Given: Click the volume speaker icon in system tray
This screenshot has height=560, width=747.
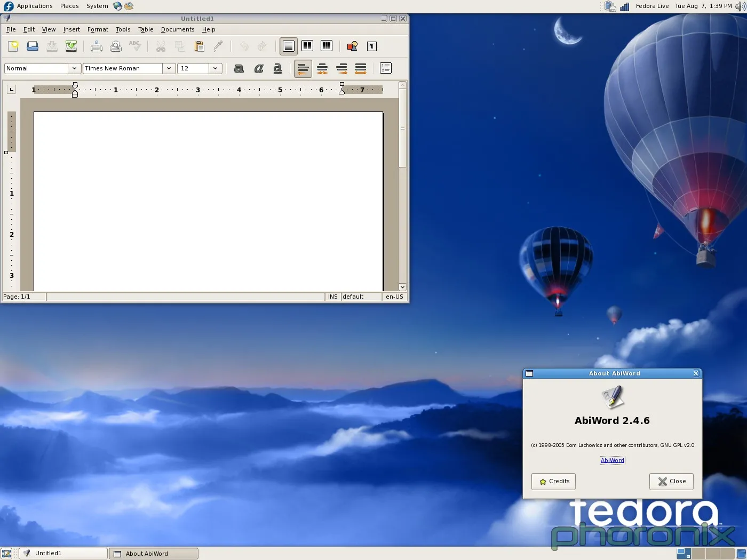Looking at the screenshot, I should tap(741, 6).
